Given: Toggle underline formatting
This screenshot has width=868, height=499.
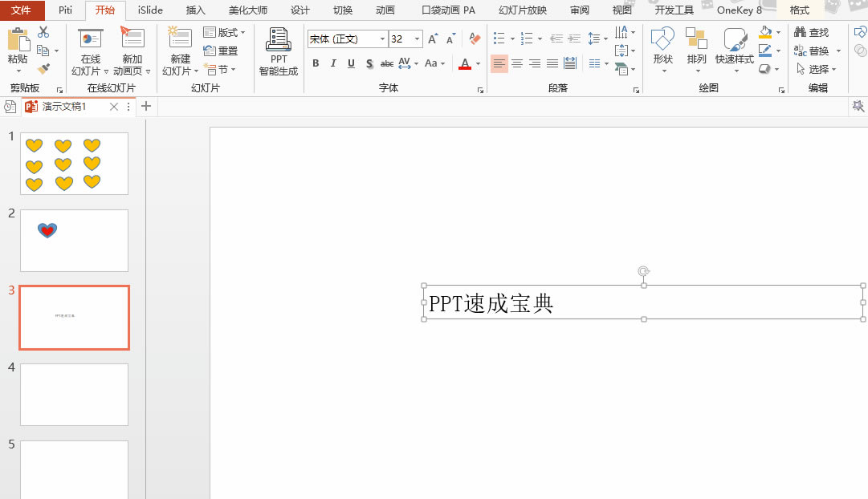Looking at the screenshot, I should click(350, 63).
